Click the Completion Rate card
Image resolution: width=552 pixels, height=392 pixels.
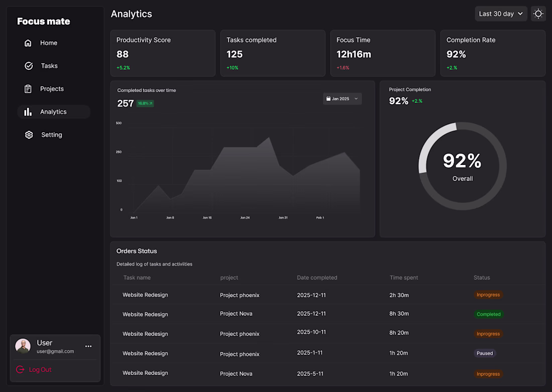(493, 53)
